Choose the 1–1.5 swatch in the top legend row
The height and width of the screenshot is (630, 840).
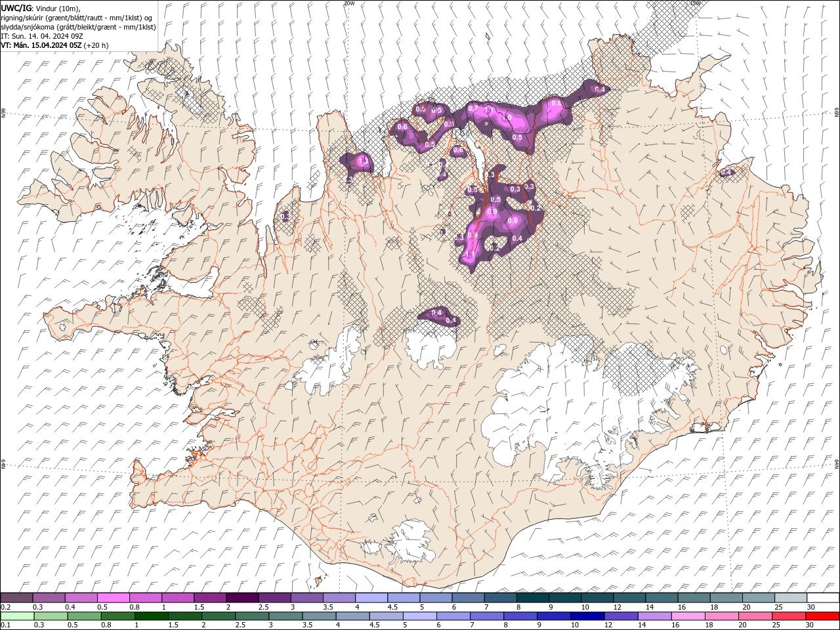178,598
